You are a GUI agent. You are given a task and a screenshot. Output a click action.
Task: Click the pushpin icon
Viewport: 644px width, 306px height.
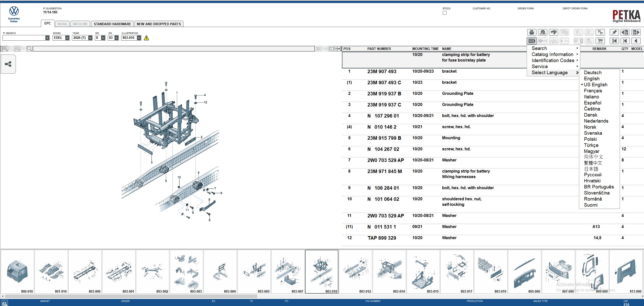pos(614,32)
